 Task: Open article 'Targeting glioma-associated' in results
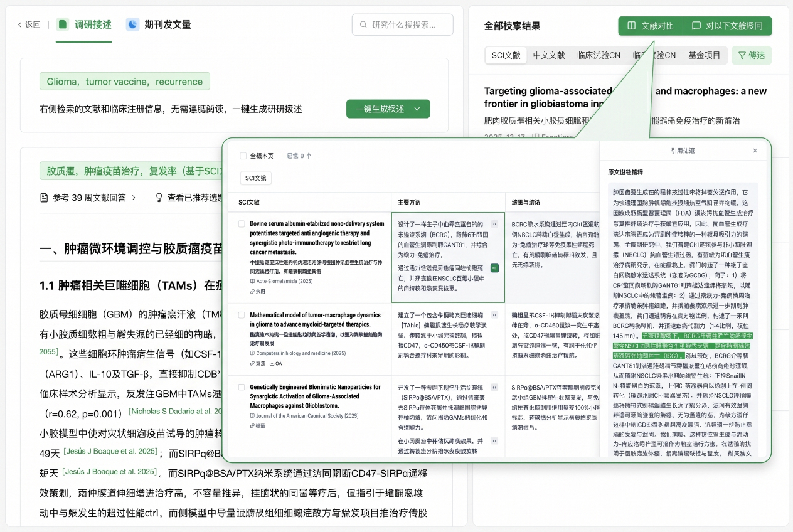point(625,97)
